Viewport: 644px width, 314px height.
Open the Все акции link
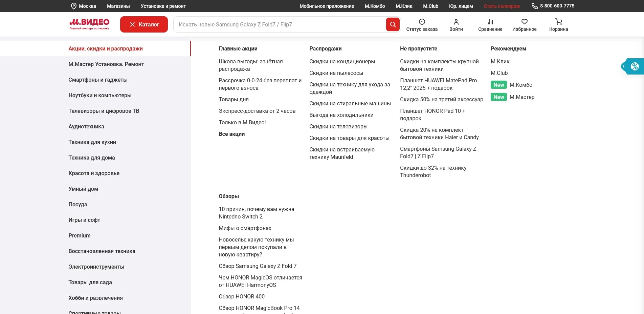(231, 134)
